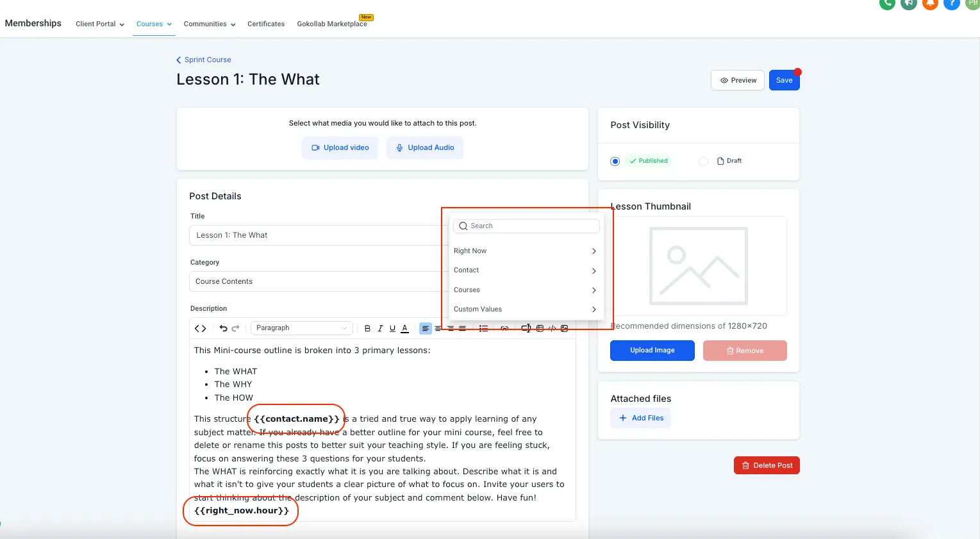
Task: Open the text color picker
Action: click(405, 328)
